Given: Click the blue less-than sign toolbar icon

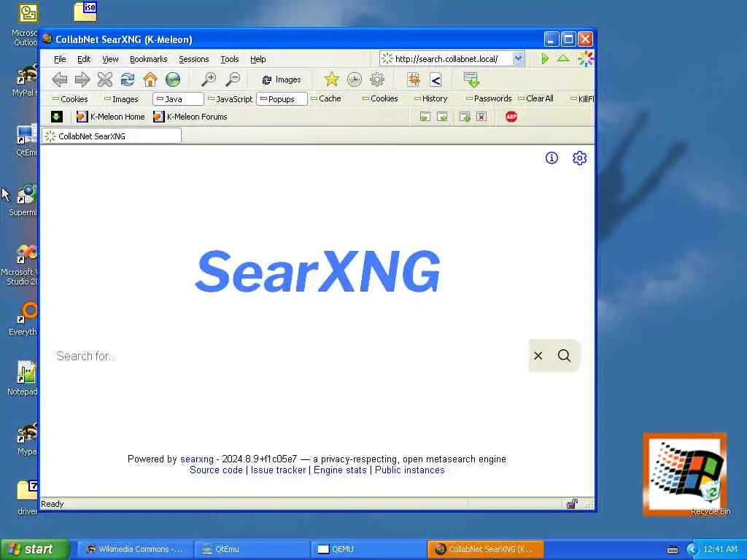Looking at the screenshot, I should 436,80.
